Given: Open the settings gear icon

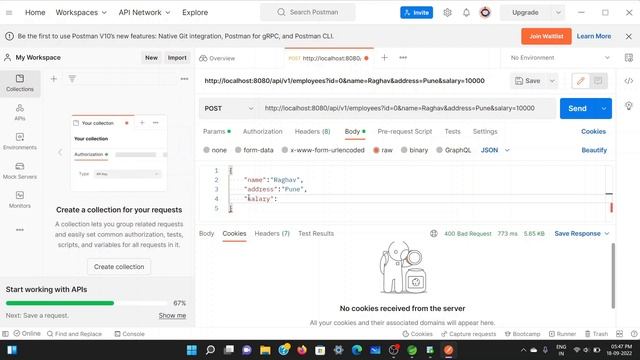Looking at the screenshot, I should point(447,13).
